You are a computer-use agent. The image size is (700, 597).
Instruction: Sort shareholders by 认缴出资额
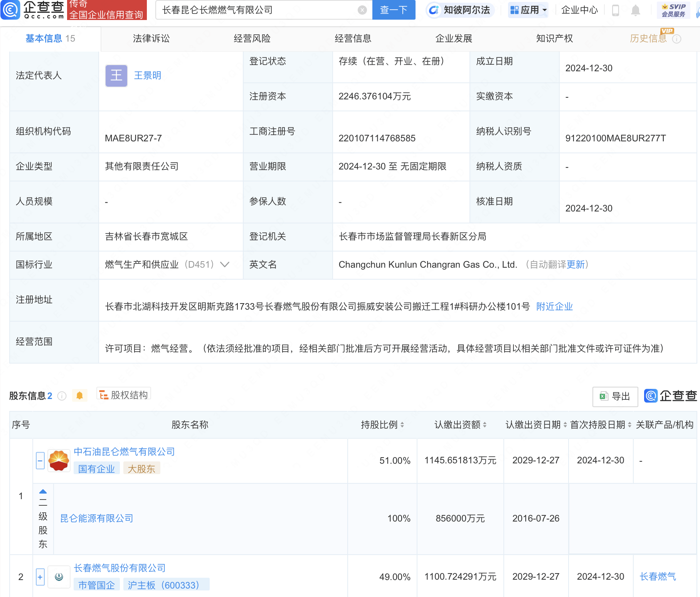[485, 425]
